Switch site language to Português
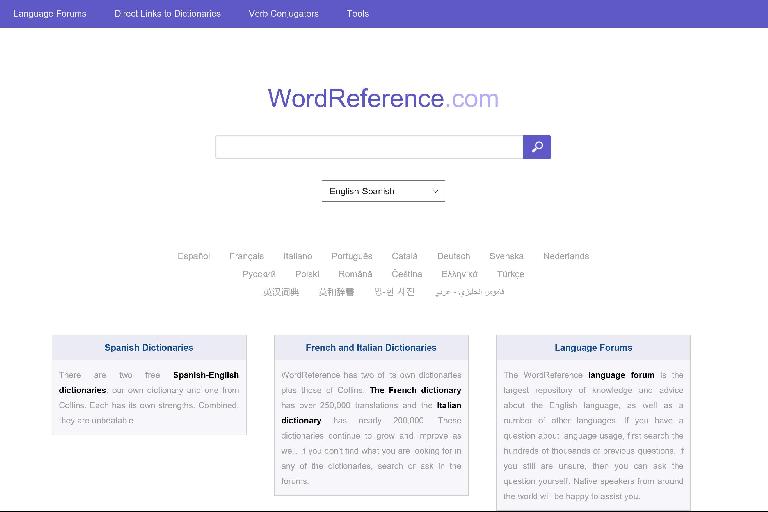The width and height of the screenshot is (768, 512). point(352,256)
